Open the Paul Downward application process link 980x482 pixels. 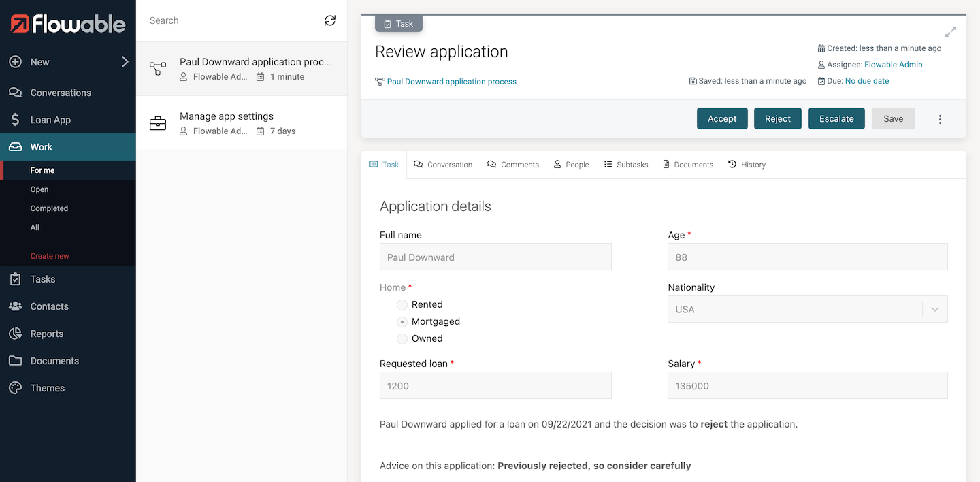point(451,81)
